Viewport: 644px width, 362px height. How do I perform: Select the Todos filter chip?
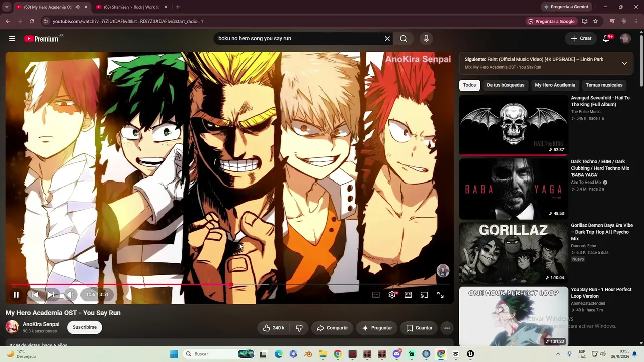[469, 85]
